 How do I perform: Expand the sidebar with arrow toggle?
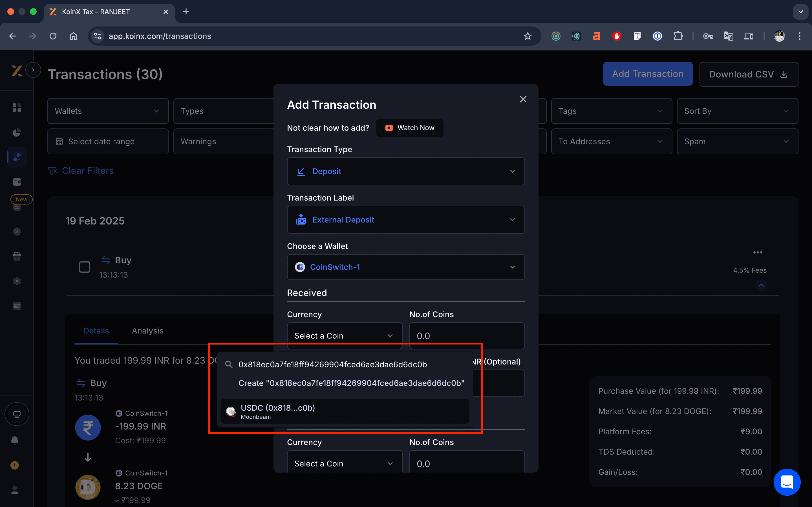(x=33, y=70)
